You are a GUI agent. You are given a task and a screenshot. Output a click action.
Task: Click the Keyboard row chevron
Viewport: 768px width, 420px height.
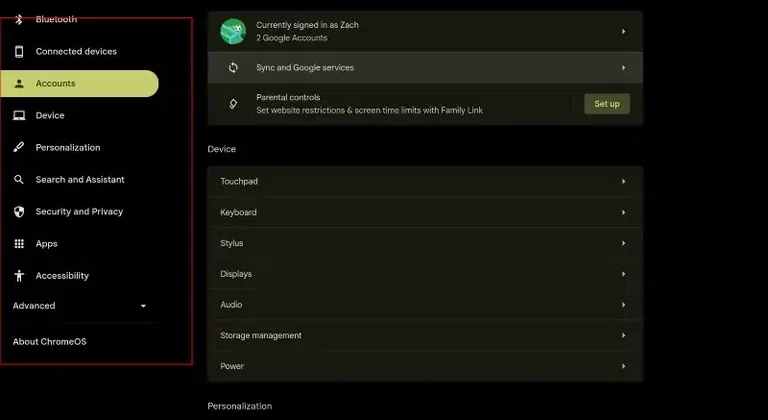624,212
